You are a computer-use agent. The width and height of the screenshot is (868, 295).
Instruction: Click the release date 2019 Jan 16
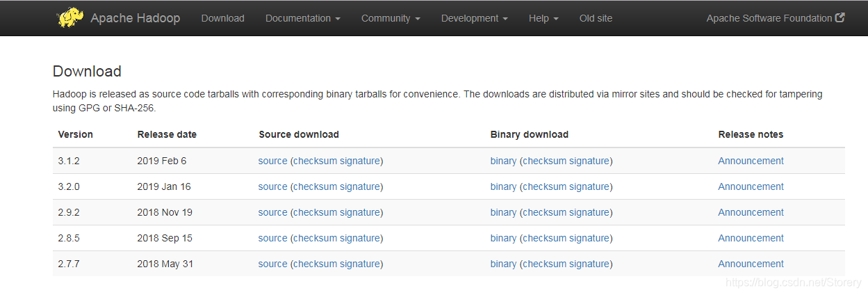(164, 186)
